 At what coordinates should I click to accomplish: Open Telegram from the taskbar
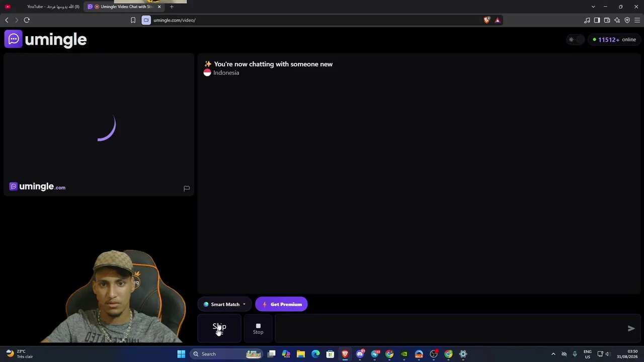click(375, 354)
